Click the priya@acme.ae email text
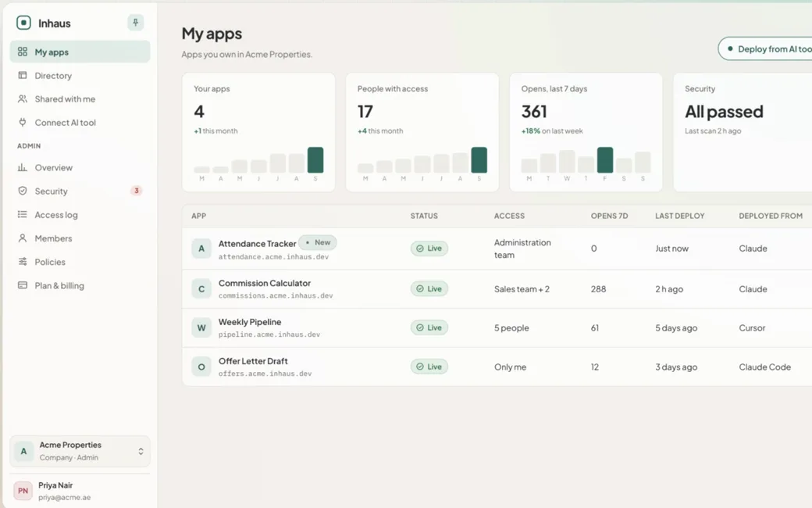 [x=64, y=497]
